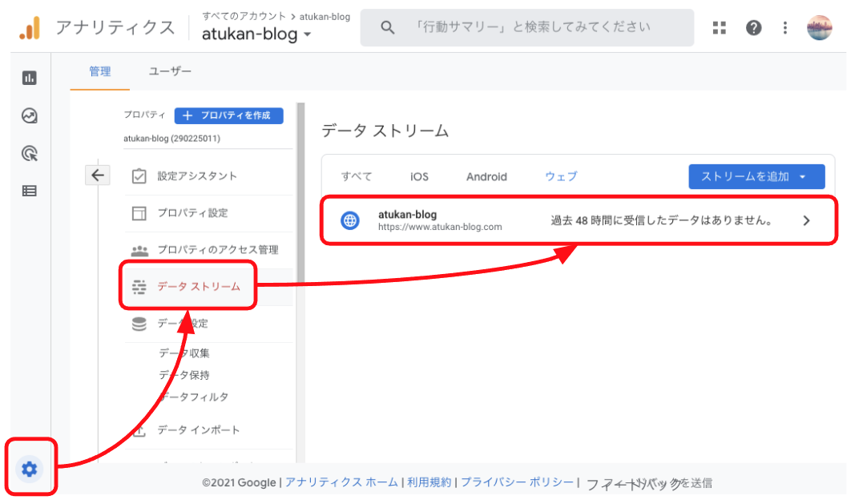Select the すべて stream filter tab
Image resolution: width=867 pixels, height=504 pixels.
(x=357, y=177)
